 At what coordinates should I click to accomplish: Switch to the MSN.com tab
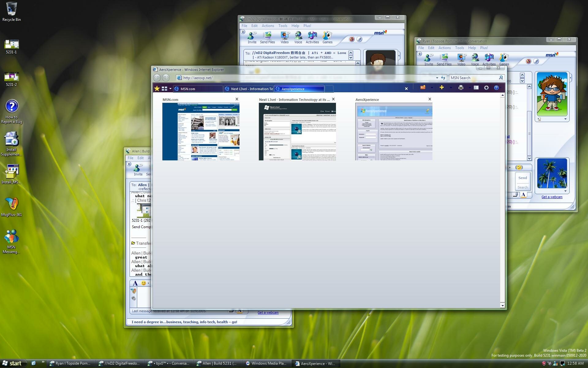click(x=198, y=89)
